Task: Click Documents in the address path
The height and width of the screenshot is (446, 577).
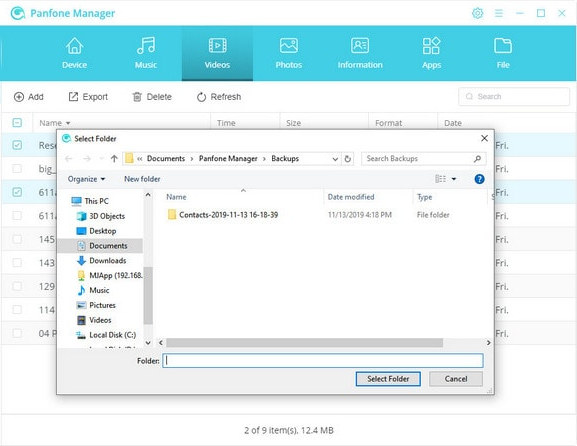Action: click(166, 159)
